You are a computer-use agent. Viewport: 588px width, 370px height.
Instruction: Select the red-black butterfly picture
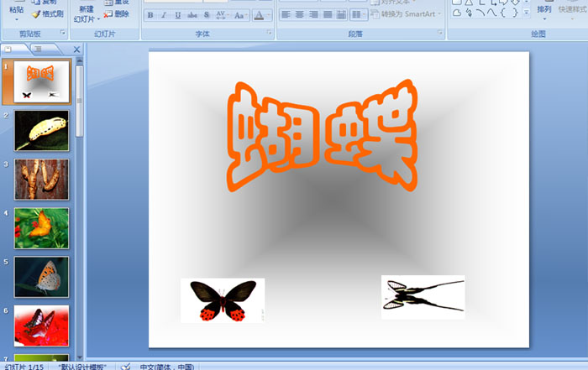(x=223, y=300)
